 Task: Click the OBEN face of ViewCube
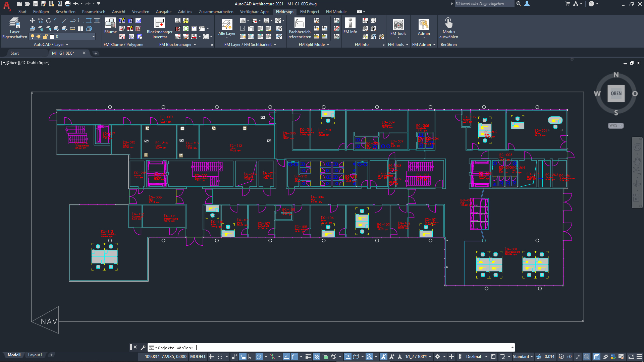[x=616, y=94]
